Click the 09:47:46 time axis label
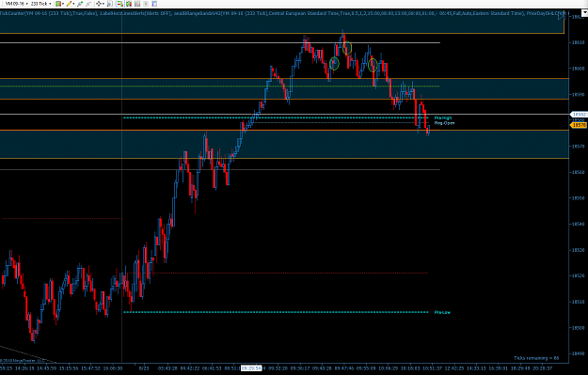 pyautogui.click(x=344, y=368)
